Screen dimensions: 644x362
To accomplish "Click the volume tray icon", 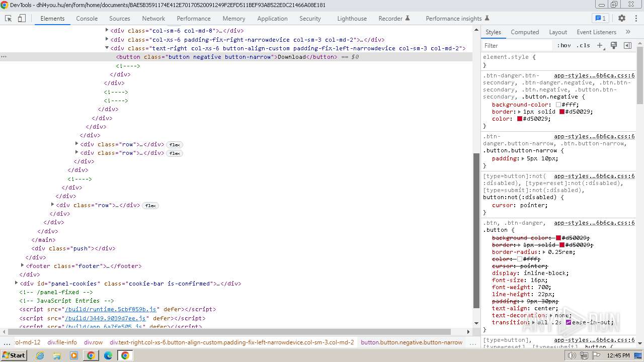I will click(x=572, y=355).
